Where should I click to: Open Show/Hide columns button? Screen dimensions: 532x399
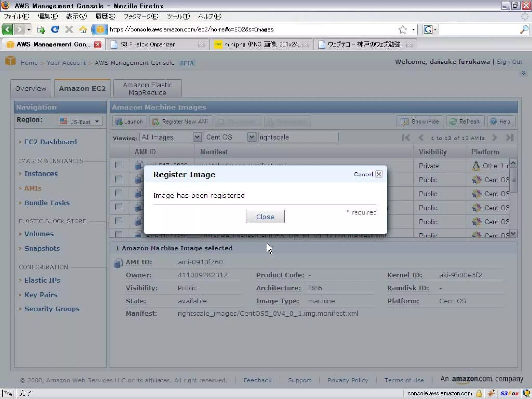pos(420,121)
